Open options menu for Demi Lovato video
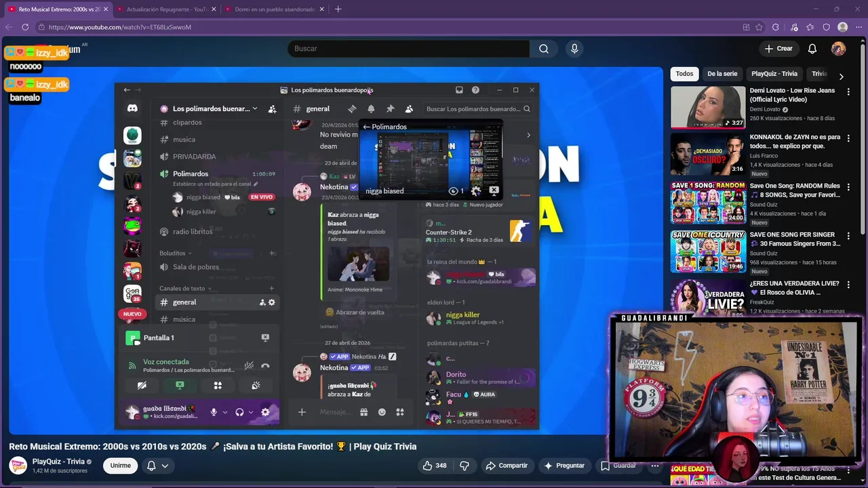Viewport: 868px width, 488px height. click(x=848, y=91)
